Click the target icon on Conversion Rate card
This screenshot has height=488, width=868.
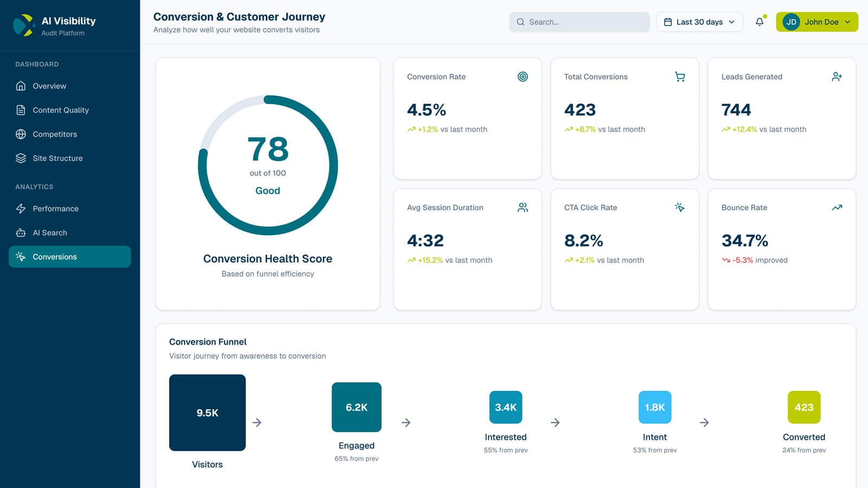pos(522,76)
